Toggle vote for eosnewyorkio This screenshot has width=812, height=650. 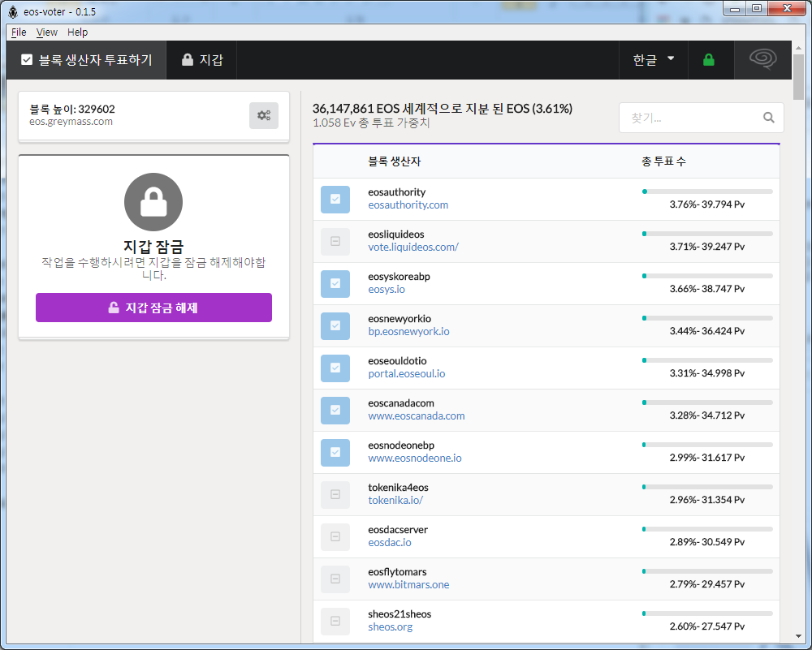[335, 326]
